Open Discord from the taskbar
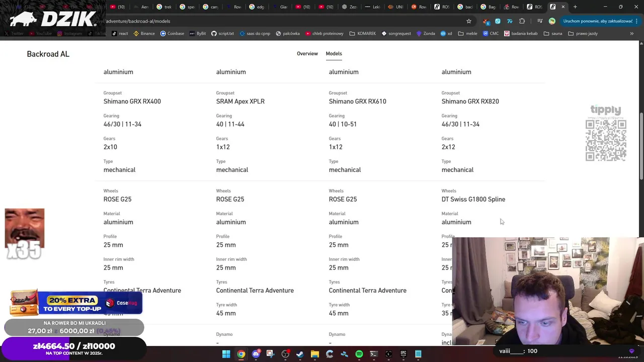 (x=256, y=354)
